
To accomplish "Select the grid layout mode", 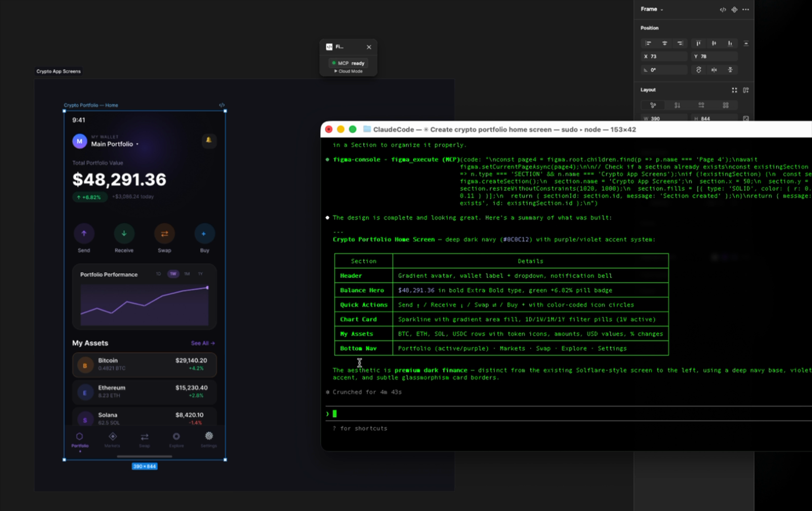I will (x=726, y=105).
